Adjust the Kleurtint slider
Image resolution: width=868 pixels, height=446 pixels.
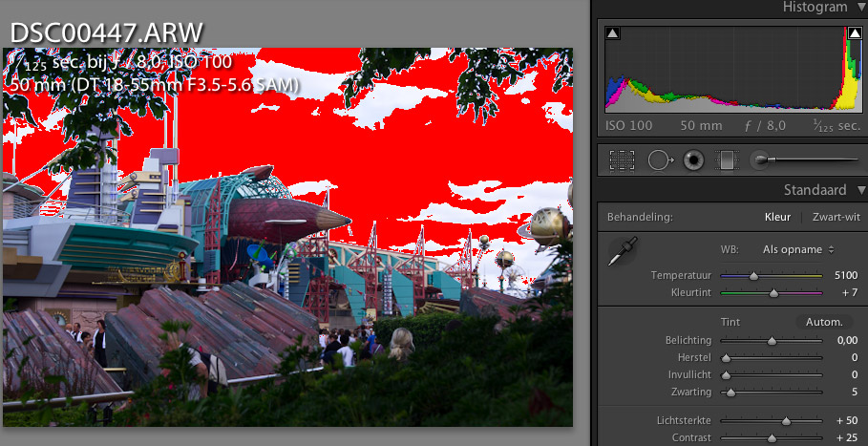773,293
